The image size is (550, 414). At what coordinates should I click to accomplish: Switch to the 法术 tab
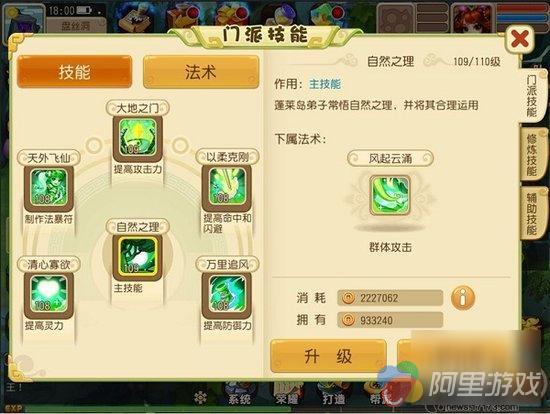(x=201, y=72)
